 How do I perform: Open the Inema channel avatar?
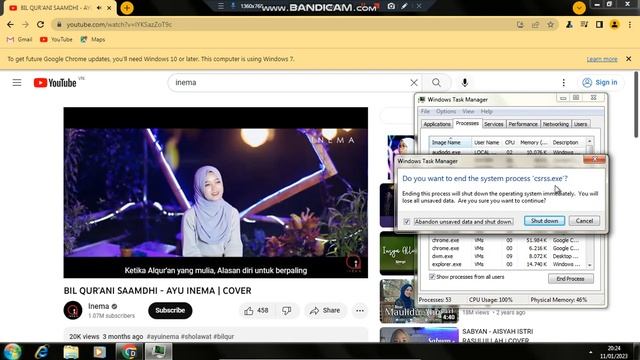73,310
